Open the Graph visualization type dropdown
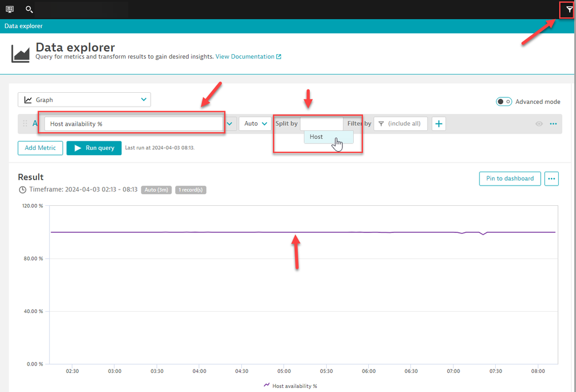 coord(84,100)
